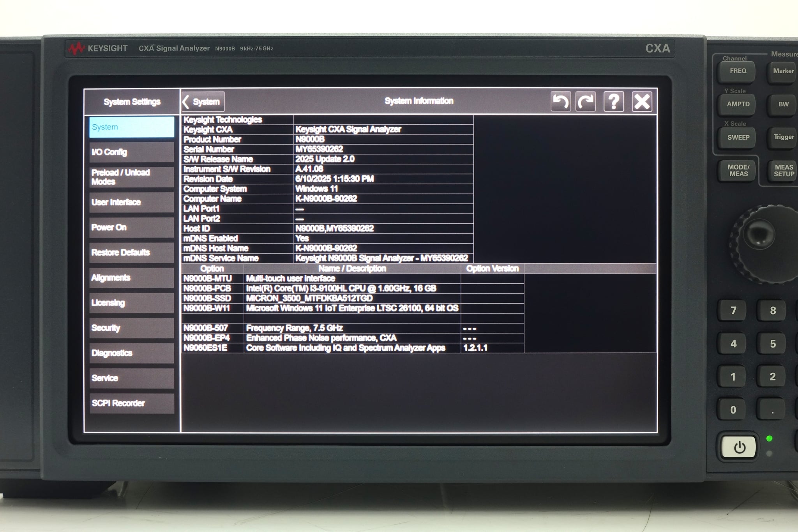Close System Information with the X icon
Image resolution: width=798 pixels, height=532 pixels.
tap(642, 102)
